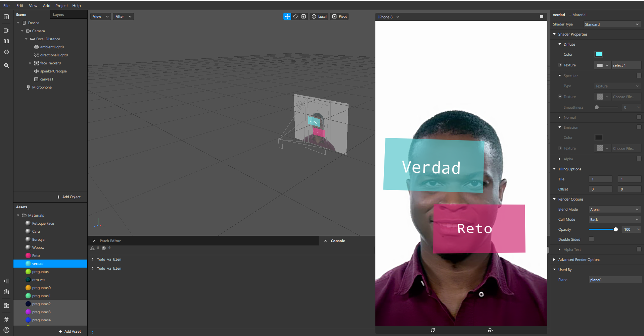Click the Diffuse color swatch
644x336 pixels.
(x=598, y=54)
